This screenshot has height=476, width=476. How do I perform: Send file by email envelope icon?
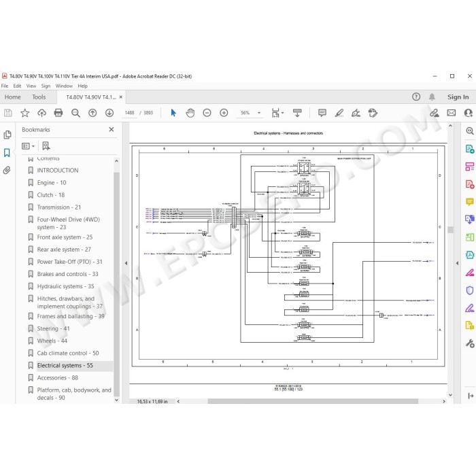452,113
